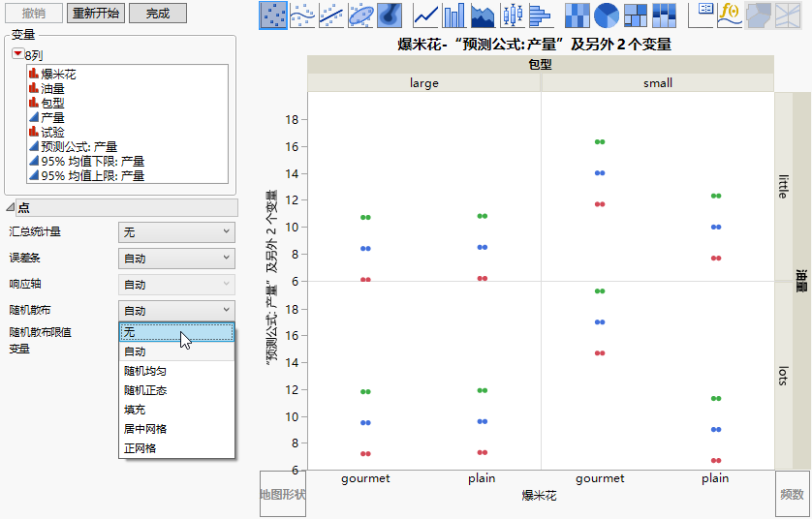
Task: Choose the Line of Fit icon
Action: 332,15
